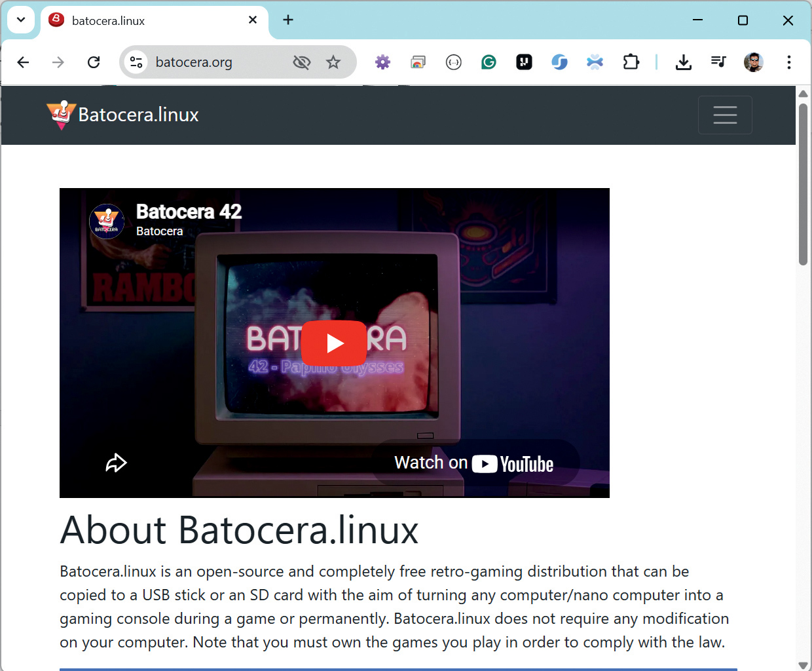View site information icon in address bar
Image resolution: width=812 pixels, height=671 pixels.
136,62
